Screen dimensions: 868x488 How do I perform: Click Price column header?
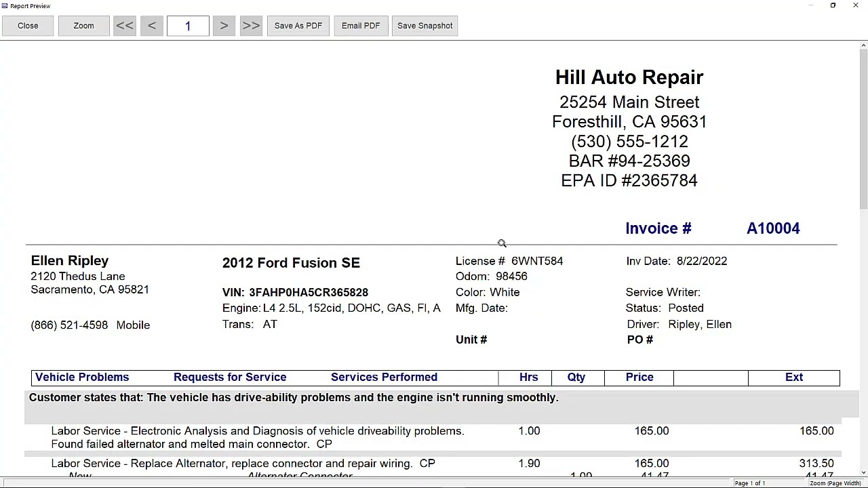(639, 377)
